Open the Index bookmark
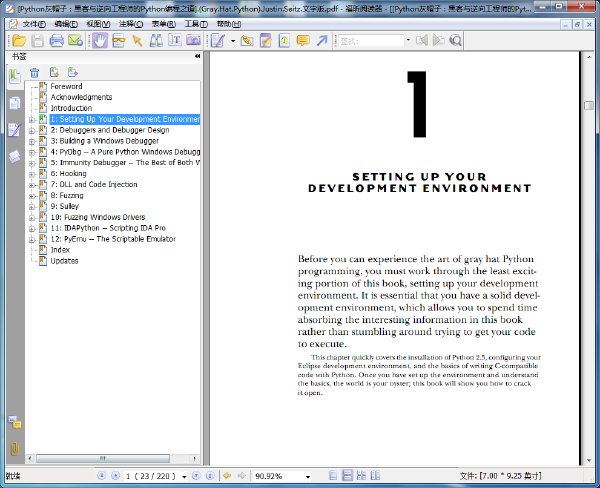 pos(60,250)
